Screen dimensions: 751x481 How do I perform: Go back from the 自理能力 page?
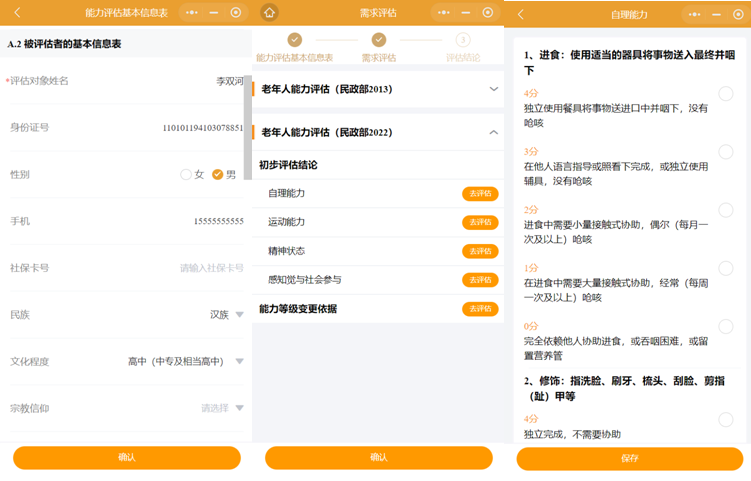coord(520,14)
